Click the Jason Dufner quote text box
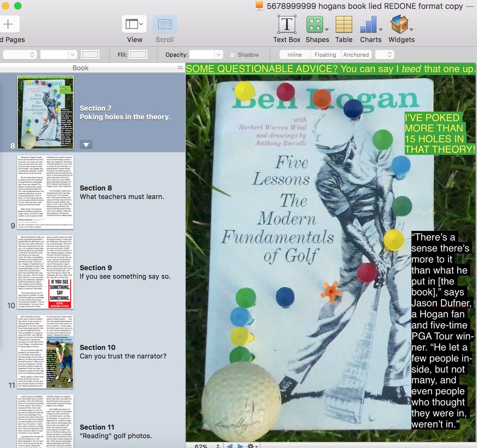Viewport: 477px width, 448px height. pos(442,331)
